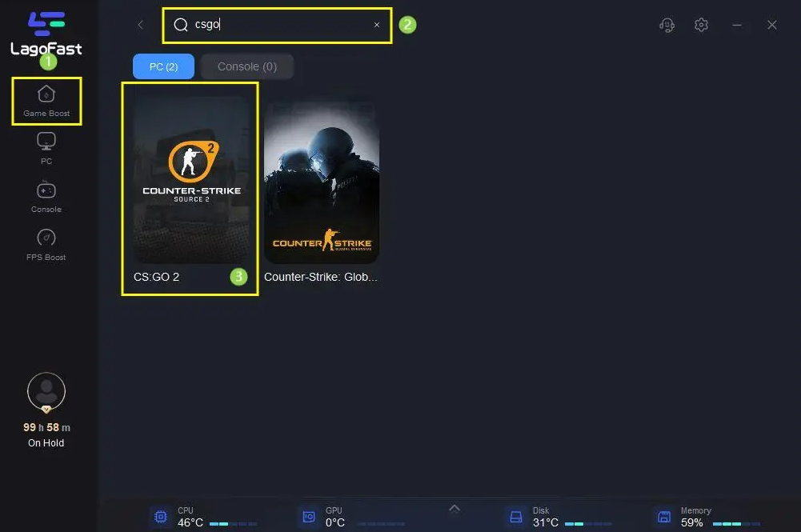Viewport: 801px width, 532px height.
Task: Open settings gear icon
Action: coord(701,25)
